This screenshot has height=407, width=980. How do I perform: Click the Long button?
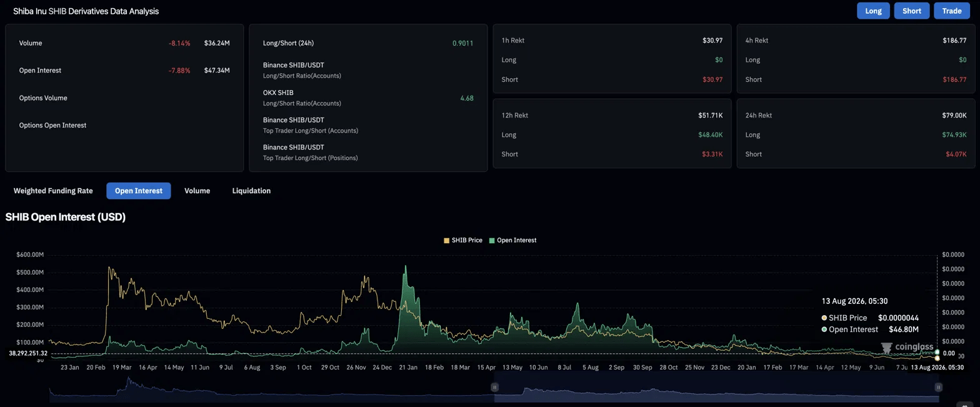click(x=873, y=11)
